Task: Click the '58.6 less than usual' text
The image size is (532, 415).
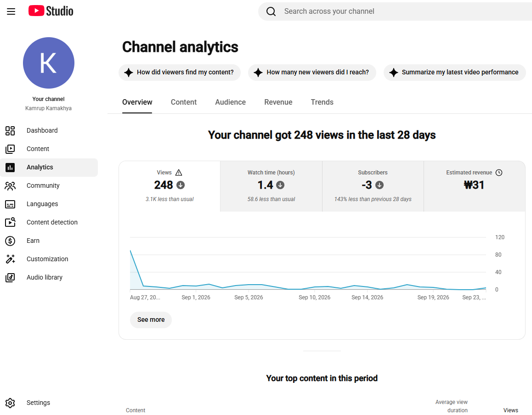Action: 271,199
